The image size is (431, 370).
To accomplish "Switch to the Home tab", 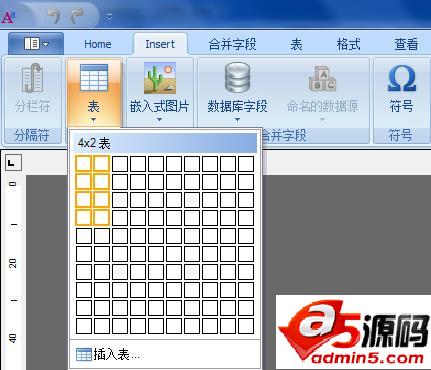I will pos(98,44).
